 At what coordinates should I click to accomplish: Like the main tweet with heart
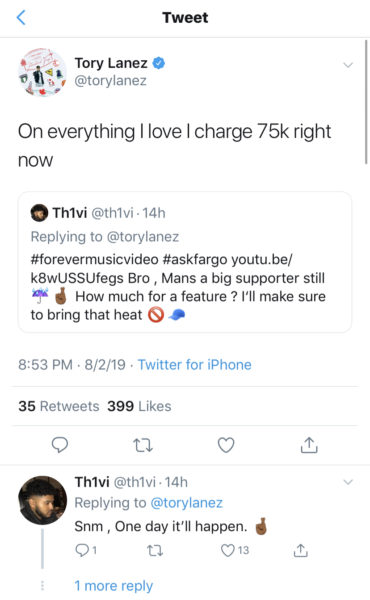click(x=226, y=445)
